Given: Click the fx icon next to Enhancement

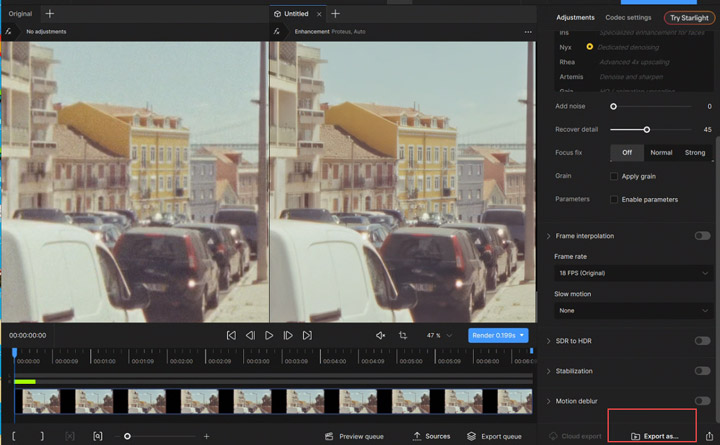Looking at the screenshot, I should 276,32.
